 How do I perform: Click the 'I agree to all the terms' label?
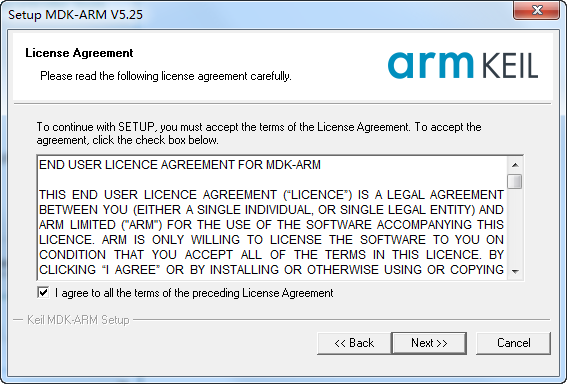click(194, 293)
